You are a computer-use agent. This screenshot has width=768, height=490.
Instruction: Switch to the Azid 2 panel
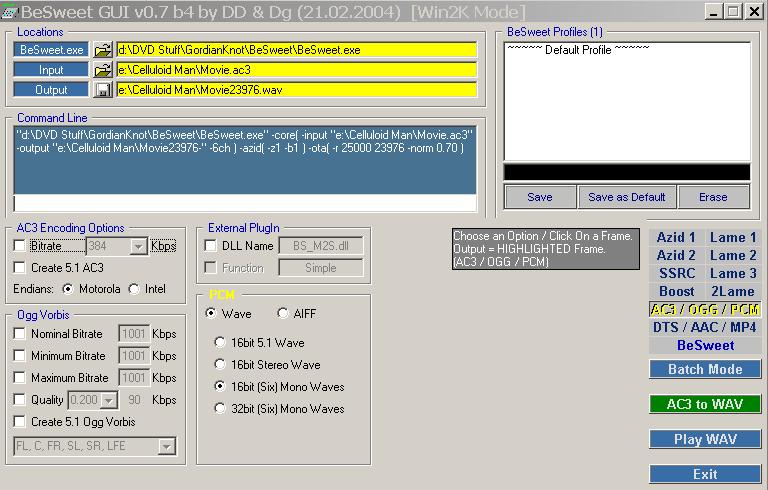(676, 255)
